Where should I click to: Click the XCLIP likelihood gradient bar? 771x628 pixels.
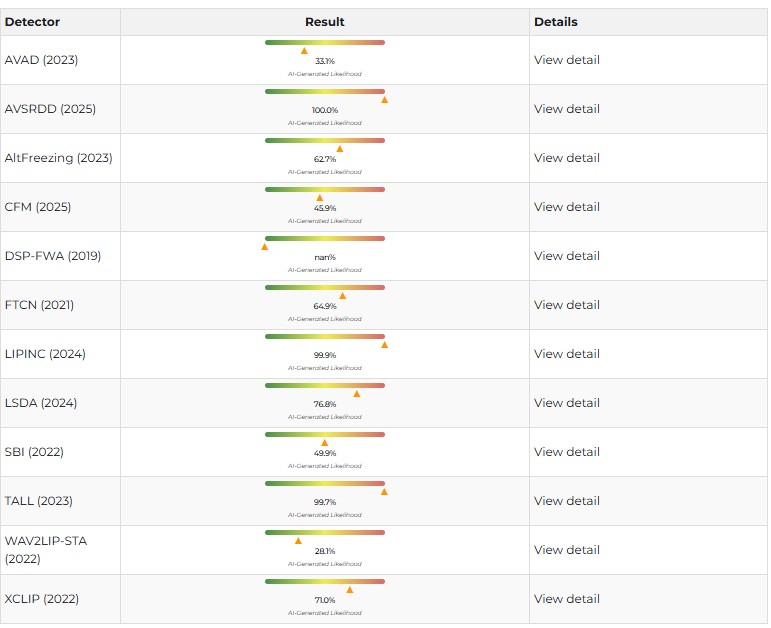pyautogui.click(x=325, y=581)
